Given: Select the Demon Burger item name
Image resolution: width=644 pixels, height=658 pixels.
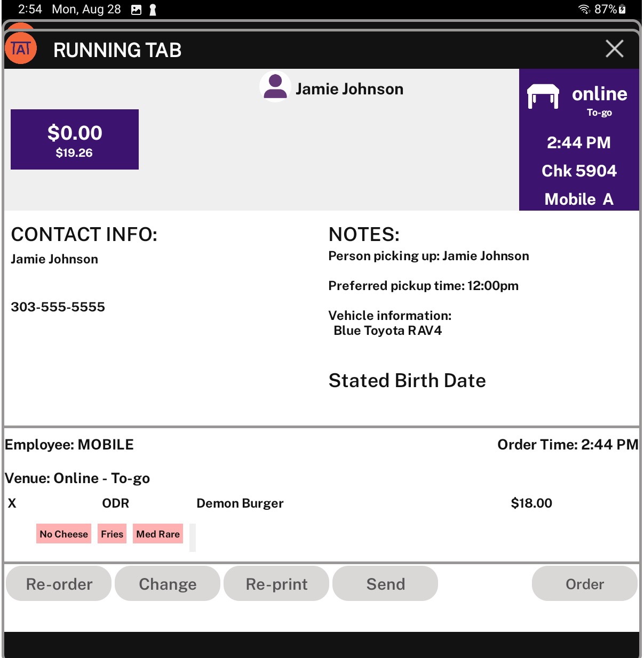Looking at the screenshot, I should tap(240, 503).
